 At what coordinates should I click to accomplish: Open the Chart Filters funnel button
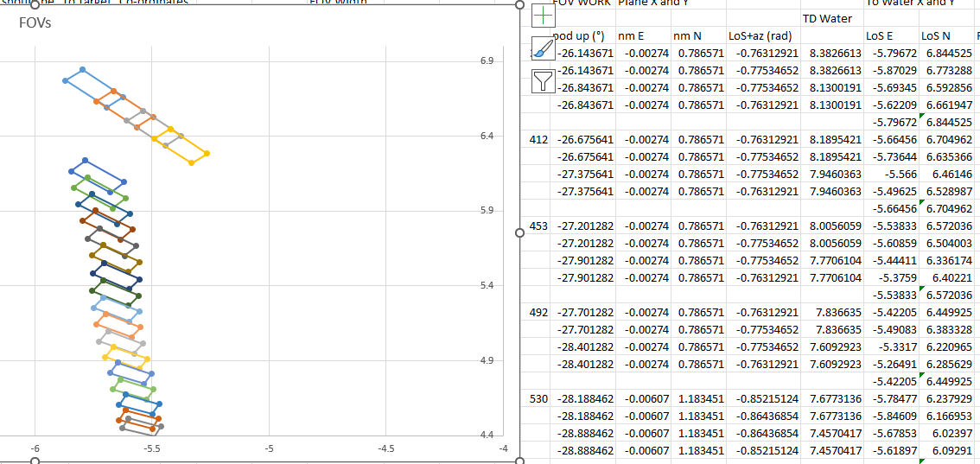(x=542, y=81)
